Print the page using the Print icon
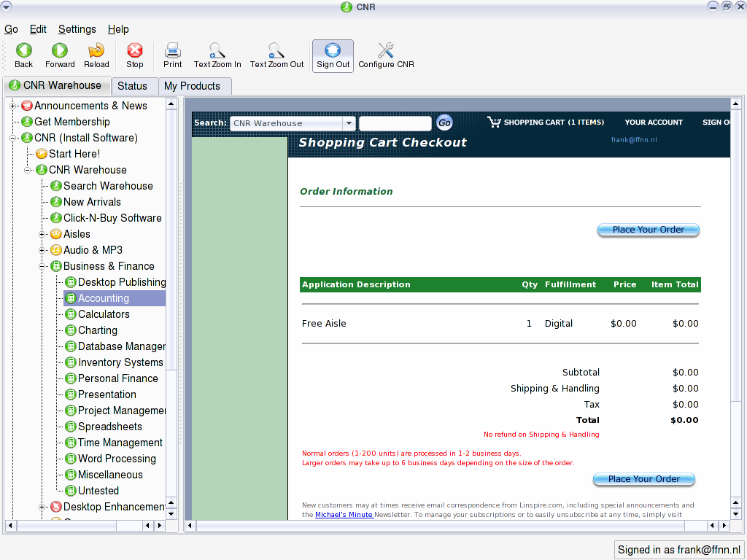 (x=172, y=50)
